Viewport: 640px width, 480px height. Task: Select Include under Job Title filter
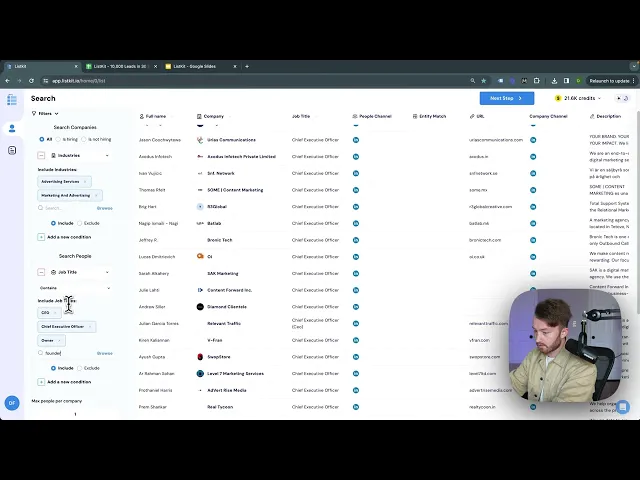[53, 368]
